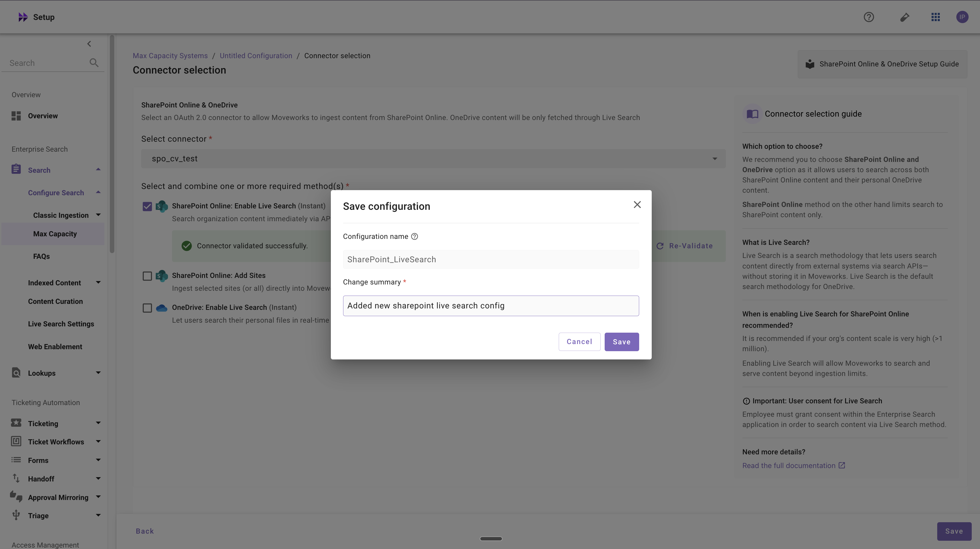Image resolution: width=980 pixels, height=549 pixels.
Task: Click the pencil edit icon in header
Action: coord(905,17)
